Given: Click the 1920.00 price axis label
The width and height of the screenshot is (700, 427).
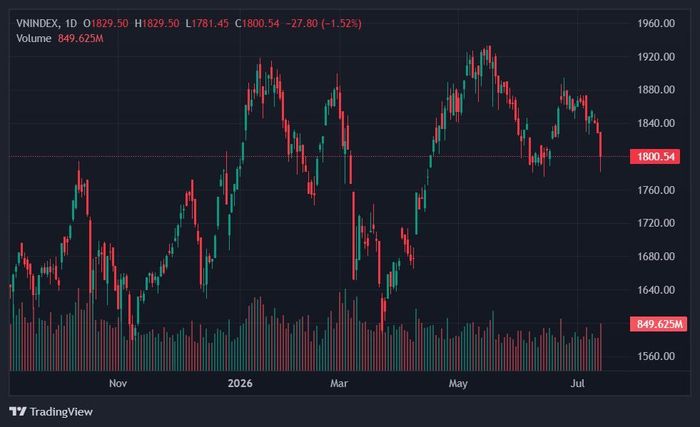Looking at the screenshot, I should pyautogui.click(x=656, y=57).
